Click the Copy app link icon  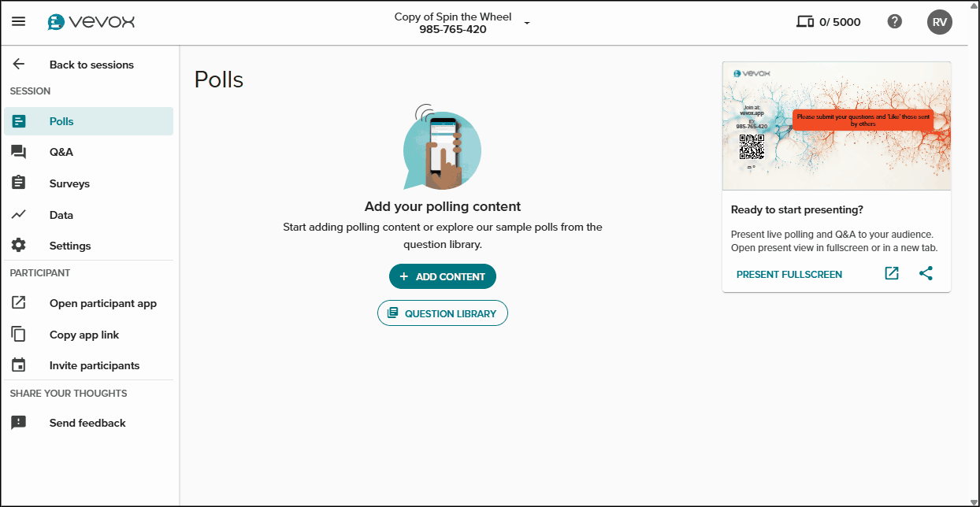point(19,334)
